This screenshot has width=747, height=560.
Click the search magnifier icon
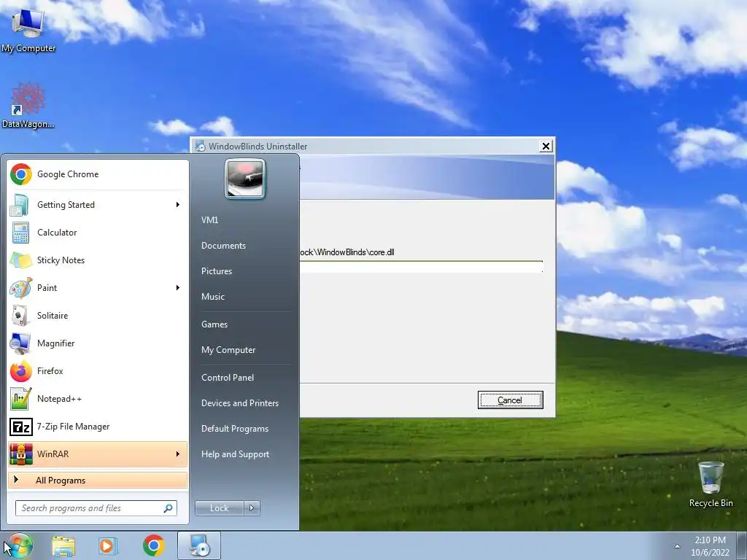169,508
